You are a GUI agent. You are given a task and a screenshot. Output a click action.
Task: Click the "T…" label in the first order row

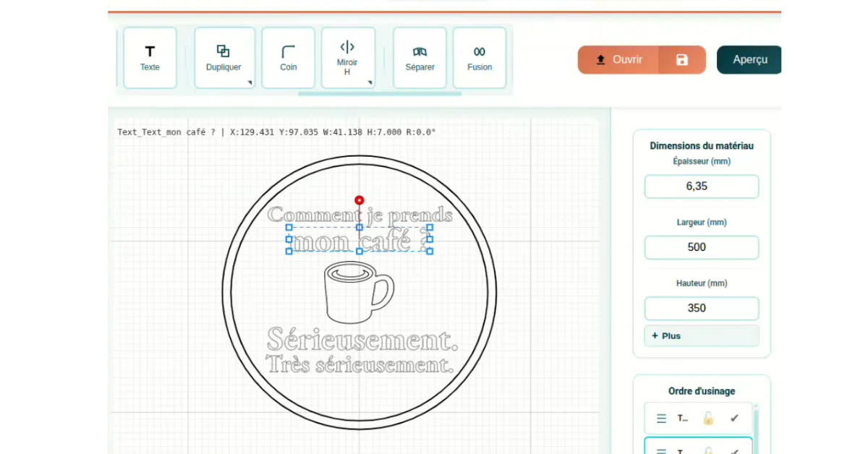click(683, 418)
